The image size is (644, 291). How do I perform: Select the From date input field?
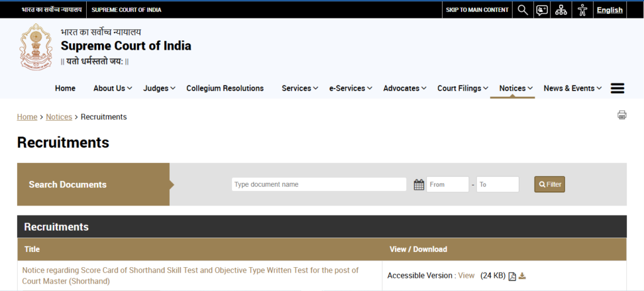[447, 184]
